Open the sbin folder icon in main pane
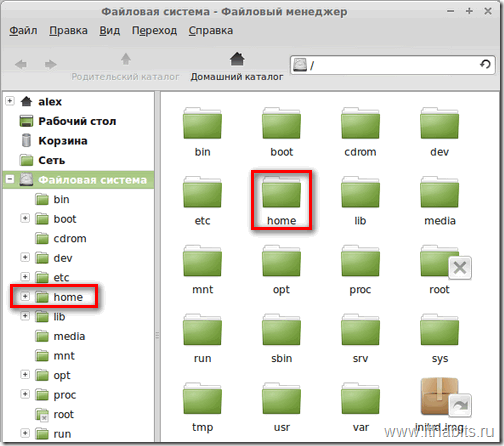504x446 pixels. tap(281, 330)
